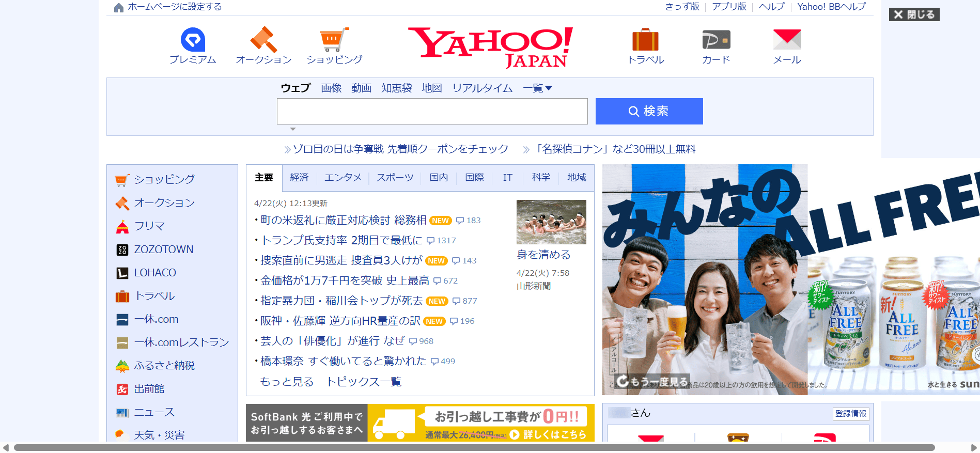Read 橋本環奈 すぐ働いてると驚かれた headline
The height and width of the screenshot is (453, 980).
click(x=344, y=361)
